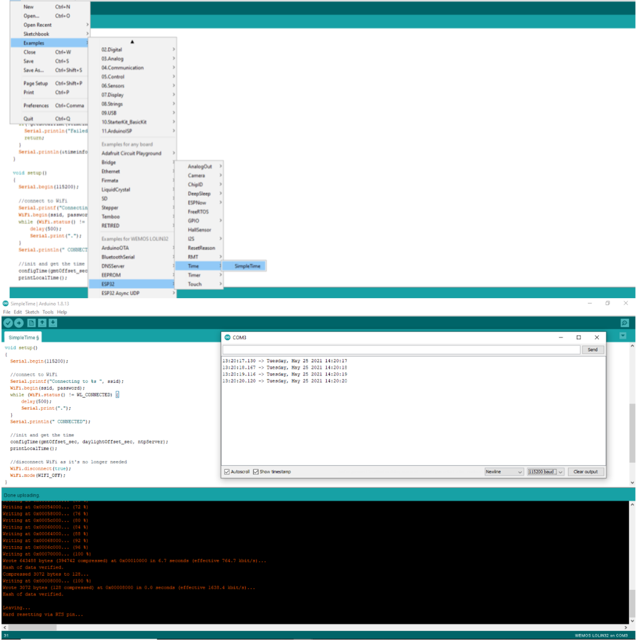Click the Send button
Image resolution: width=644 pixels, height=644 pixels.
(x=592, y=350)
